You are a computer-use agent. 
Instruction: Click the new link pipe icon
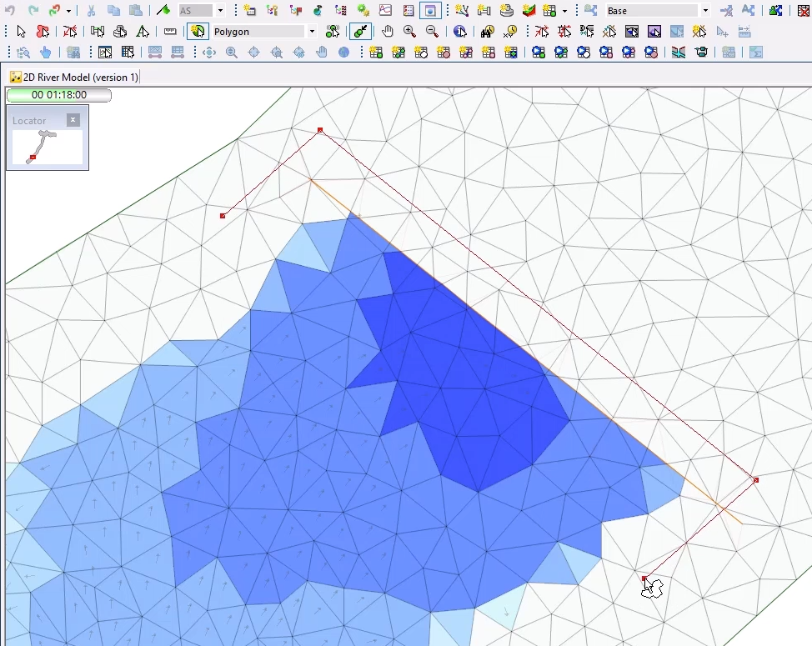click(x=484, y=10)
